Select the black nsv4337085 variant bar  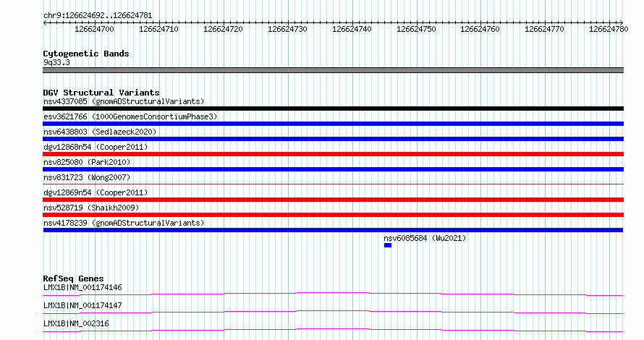[x=333, y=109]
